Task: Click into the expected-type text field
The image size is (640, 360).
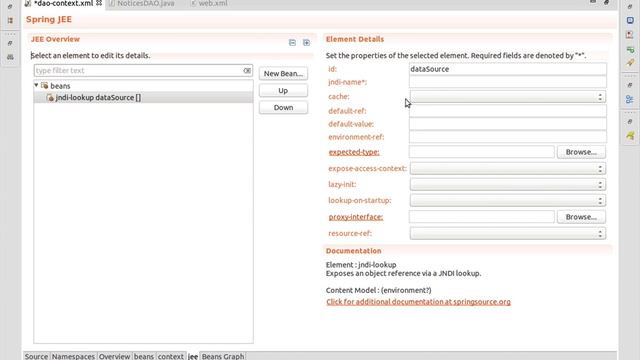Action: click(x=482, y=152)
